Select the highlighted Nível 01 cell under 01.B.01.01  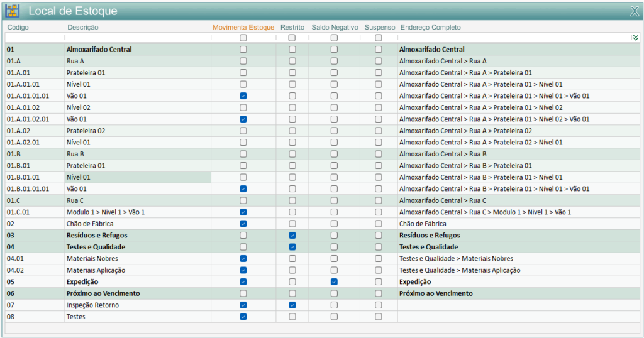[x=137, y=177]
